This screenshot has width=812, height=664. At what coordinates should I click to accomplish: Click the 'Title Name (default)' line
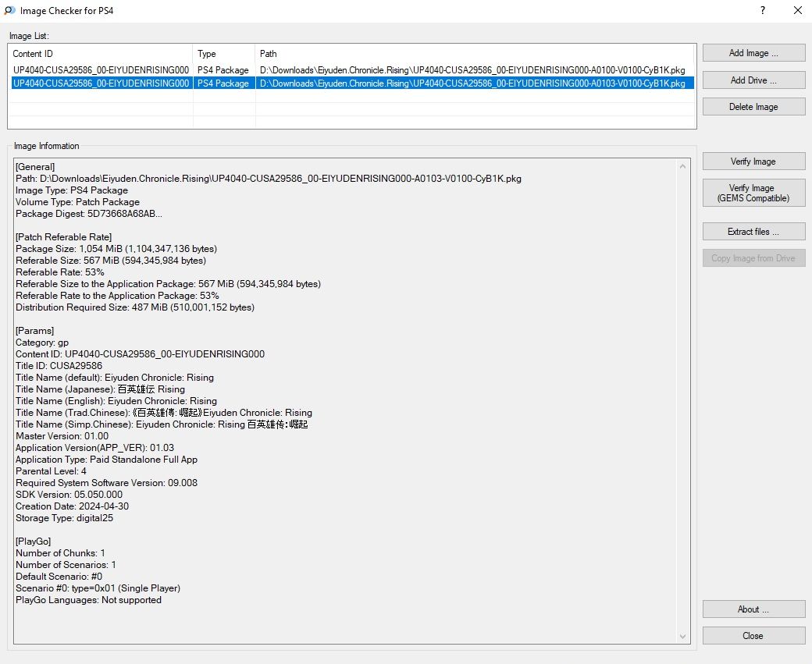tap(115, 378)
